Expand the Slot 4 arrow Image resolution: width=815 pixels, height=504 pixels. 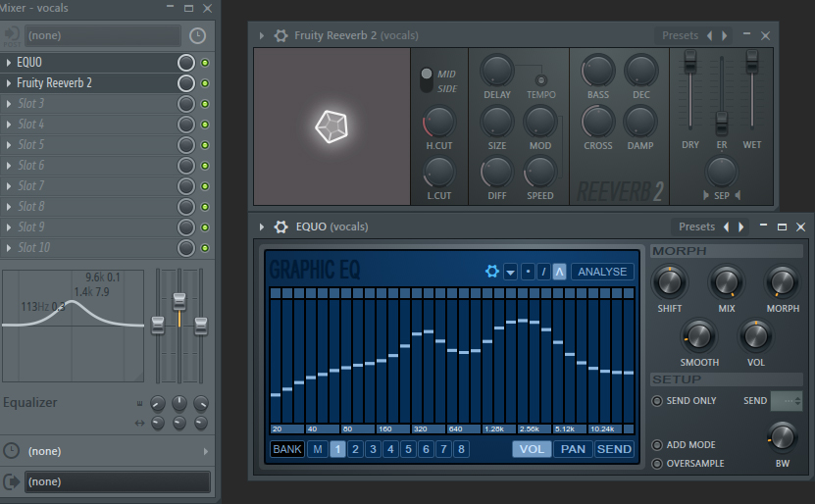coord(8,125)
